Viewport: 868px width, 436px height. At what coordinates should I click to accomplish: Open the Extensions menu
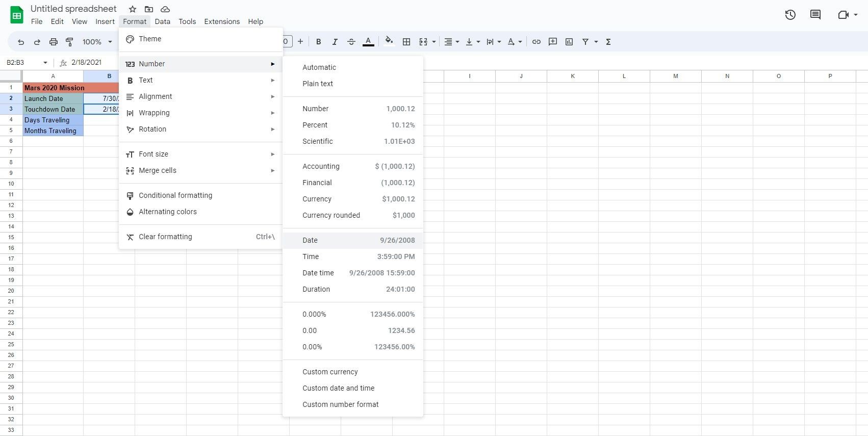tap(222, 21)
